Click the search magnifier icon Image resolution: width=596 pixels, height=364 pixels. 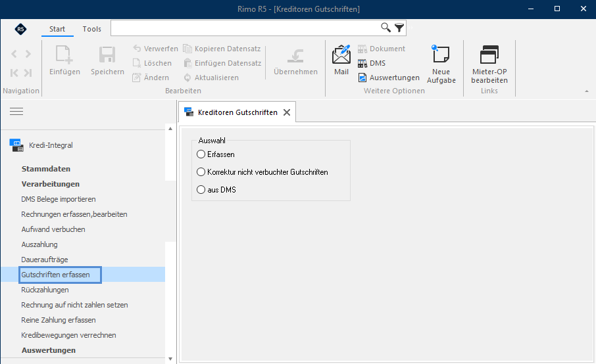point(385,28)
